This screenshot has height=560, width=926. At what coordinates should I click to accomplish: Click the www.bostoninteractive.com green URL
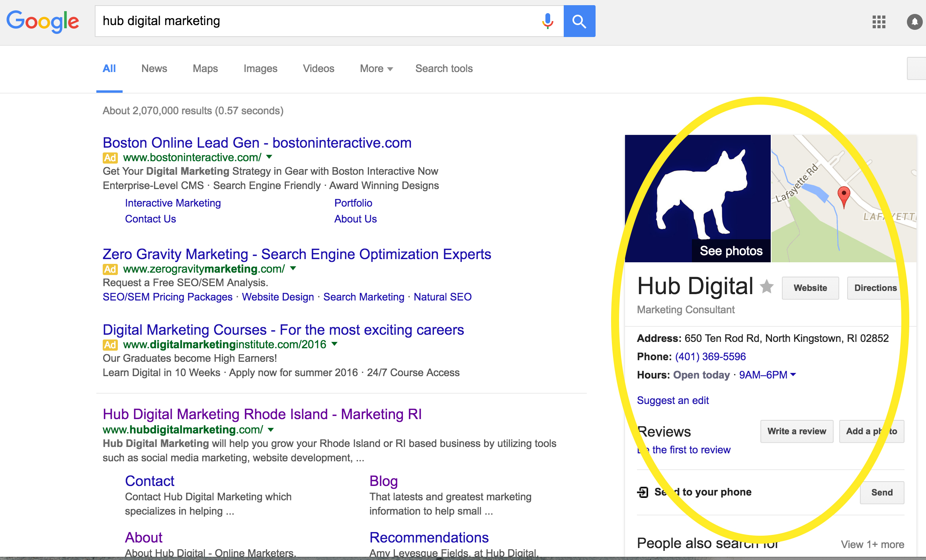[x=192, y=158]
